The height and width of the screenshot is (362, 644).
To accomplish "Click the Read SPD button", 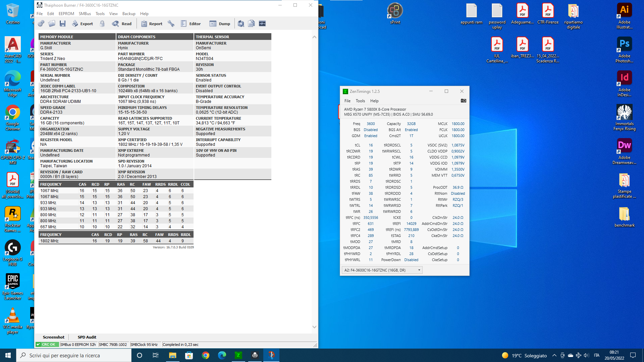I will pos(122,23).
